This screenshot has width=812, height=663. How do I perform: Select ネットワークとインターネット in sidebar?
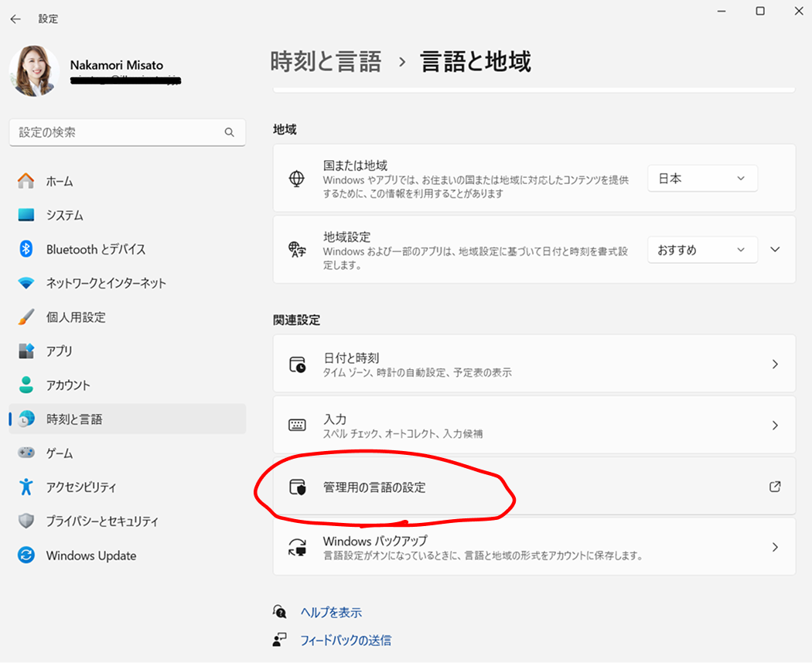coord(128,283)
